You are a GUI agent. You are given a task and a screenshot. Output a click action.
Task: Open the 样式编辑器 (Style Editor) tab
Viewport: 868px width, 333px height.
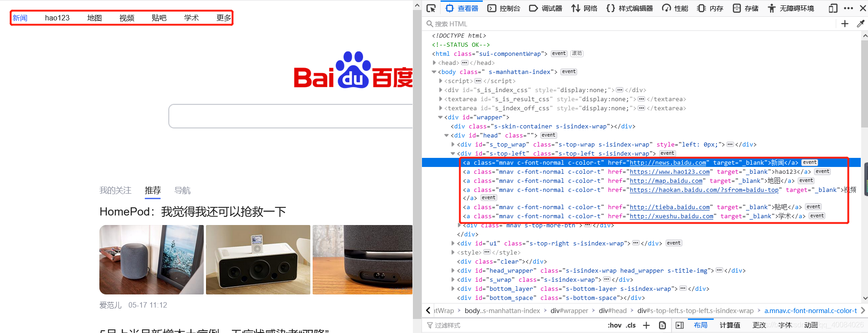[x=630, y=8]
